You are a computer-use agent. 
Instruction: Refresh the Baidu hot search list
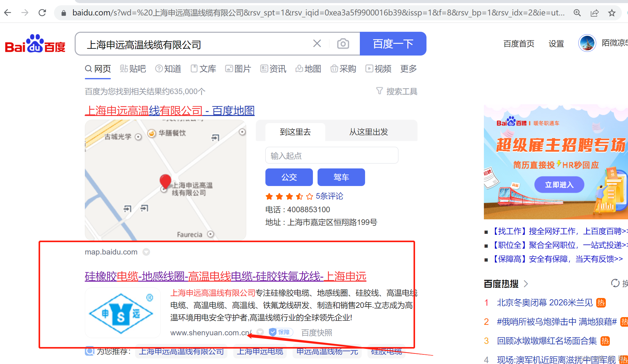pos(615,283)
